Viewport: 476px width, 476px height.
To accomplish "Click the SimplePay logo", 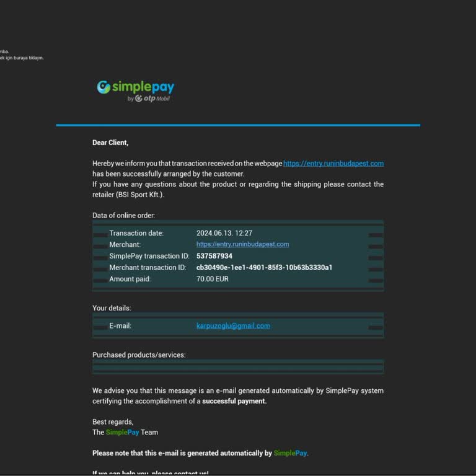I will pyautogui.click(x=135, y=90).
